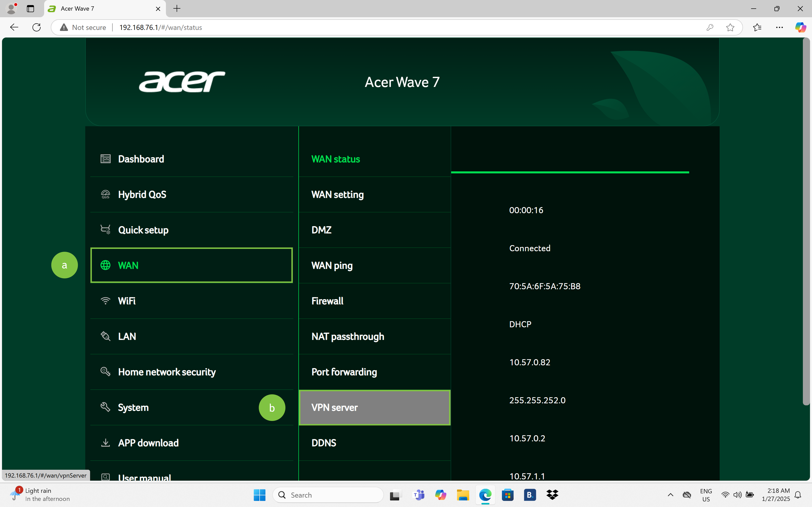
Task: Add page to favorites star icon
Action: [x=730, y=27]
